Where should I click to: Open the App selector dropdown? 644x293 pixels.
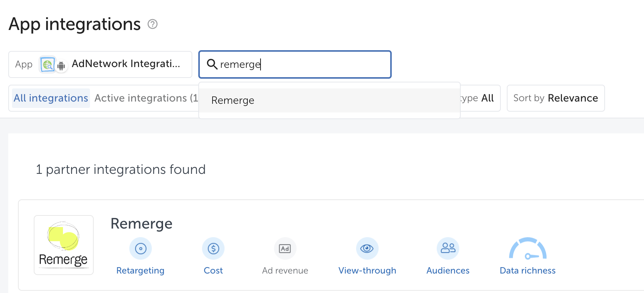[100, 64]
